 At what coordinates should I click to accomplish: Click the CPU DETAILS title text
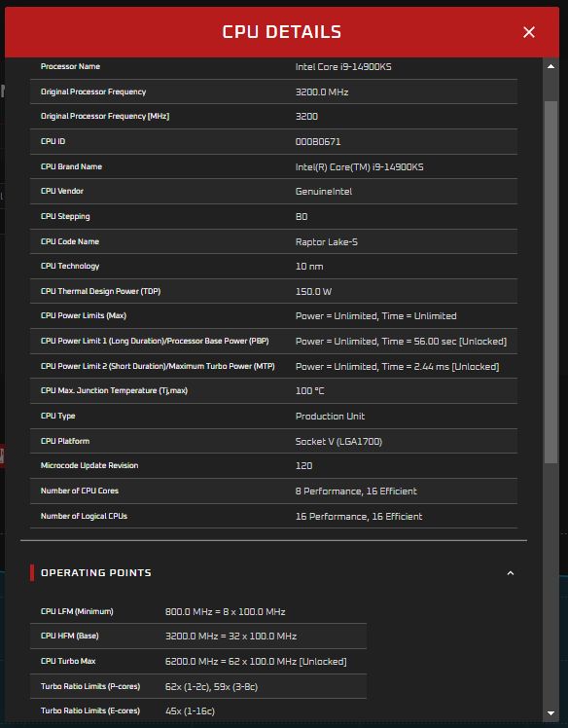point(282,32)
